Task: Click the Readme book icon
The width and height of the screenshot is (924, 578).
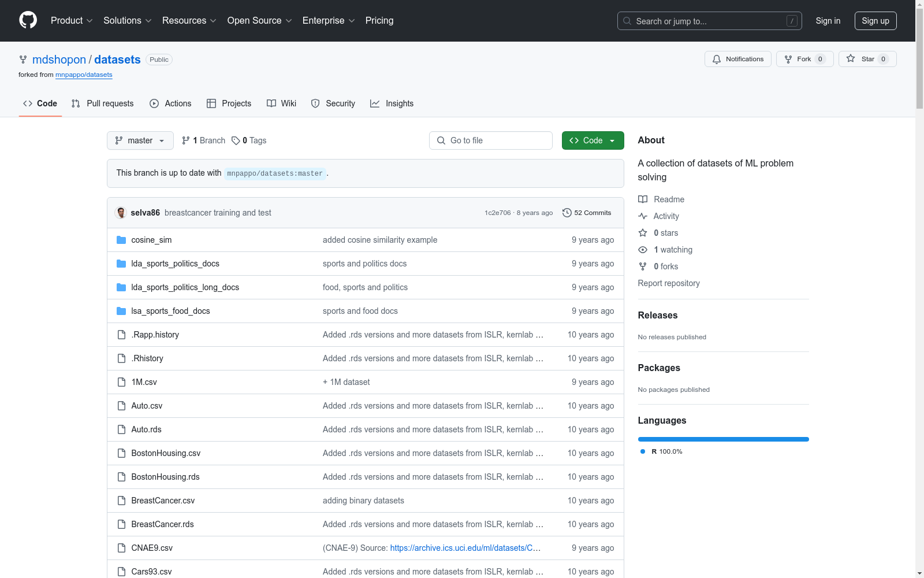Action: (x=643, y=199)
